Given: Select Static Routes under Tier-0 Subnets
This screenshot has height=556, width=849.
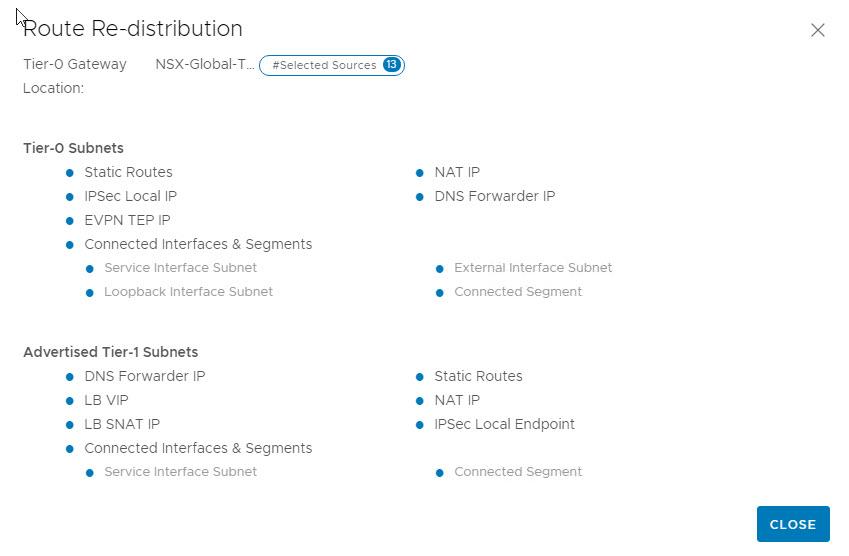Looking at the screenshot, I should 128,172.
